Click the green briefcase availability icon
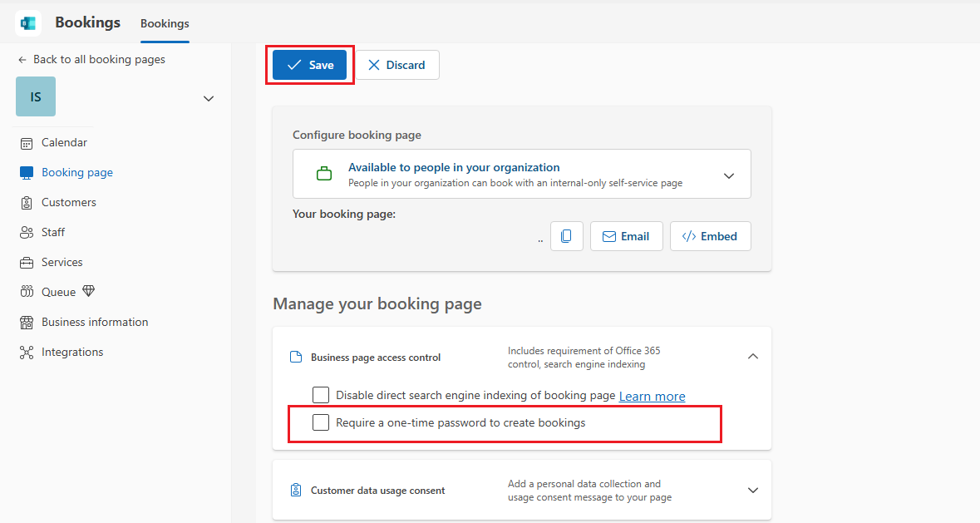 coord(323,174)
